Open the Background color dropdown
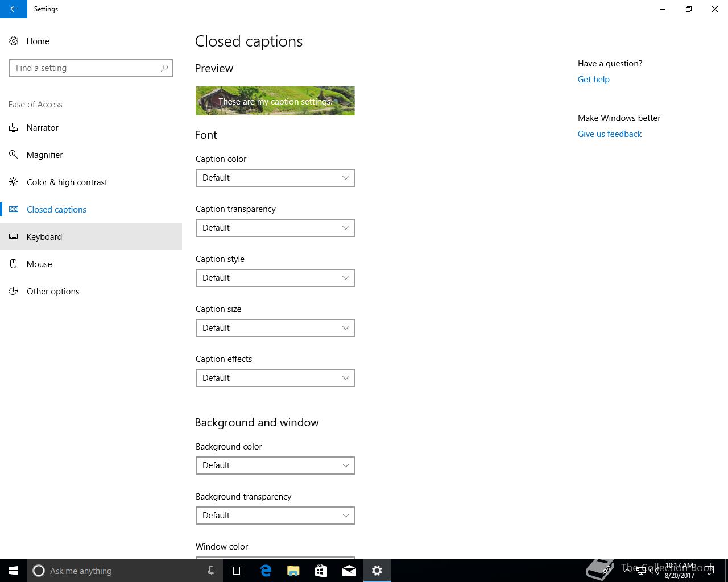The width and height of the screenshot is (728, 582). pyautogui.click(x=275, y=465)
